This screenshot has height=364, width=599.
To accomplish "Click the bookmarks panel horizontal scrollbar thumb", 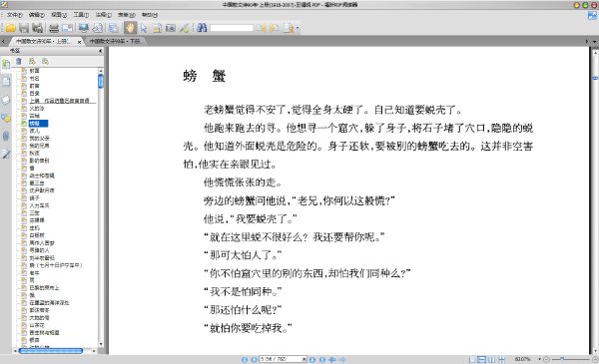I will click(x=51, y=351).
